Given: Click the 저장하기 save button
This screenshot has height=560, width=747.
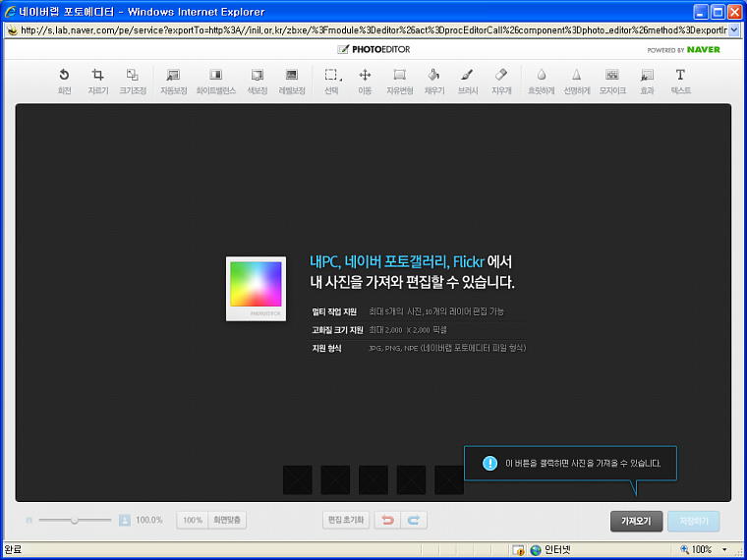Looking at the screenshot, I should pos(693,522).
